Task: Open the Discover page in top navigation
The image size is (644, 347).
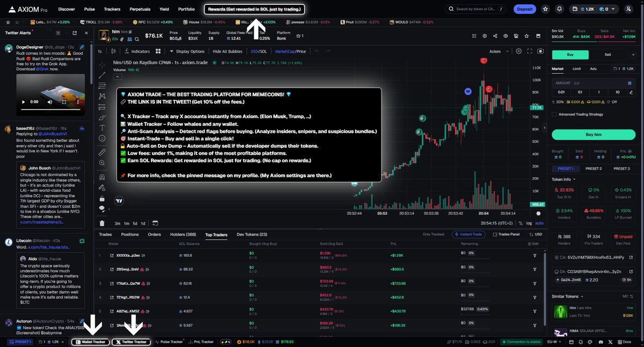Action: click(x=67, y=9)
